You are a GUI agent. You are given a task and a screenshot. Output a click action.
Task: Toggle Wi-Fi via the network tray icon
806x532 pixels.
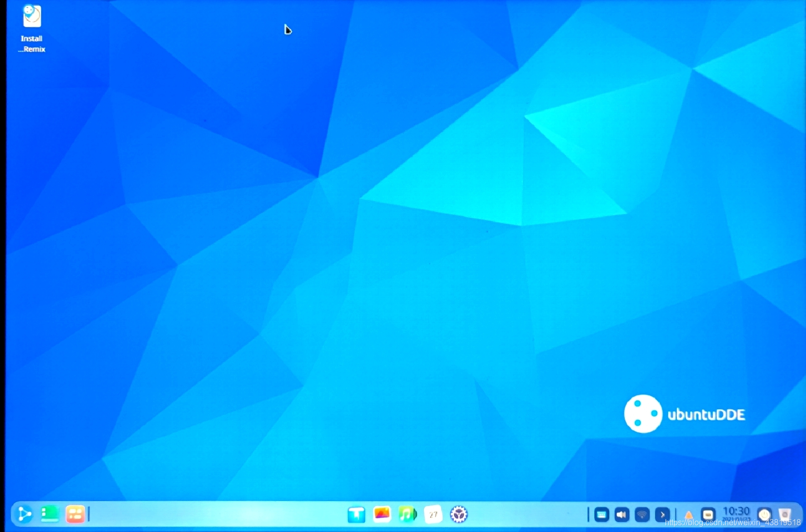pos(642,515)
